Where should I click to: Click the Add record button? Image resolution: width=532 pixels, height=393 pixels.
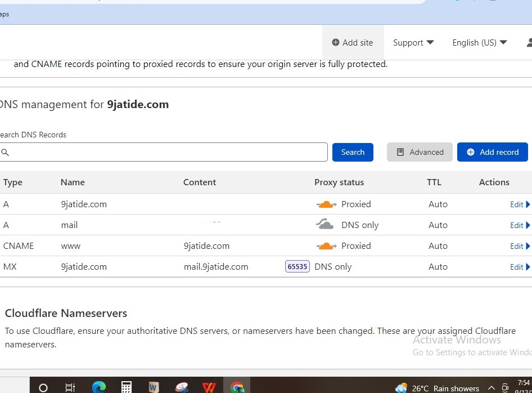[x=492, y=152]
